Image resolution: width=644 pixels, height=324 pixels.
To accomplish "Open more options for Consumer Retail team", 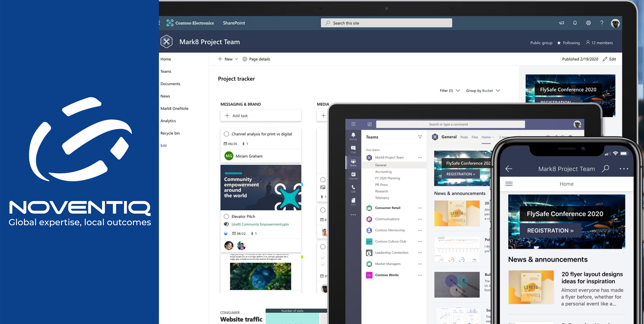I will pyautogui.click(x=420, y=208).
